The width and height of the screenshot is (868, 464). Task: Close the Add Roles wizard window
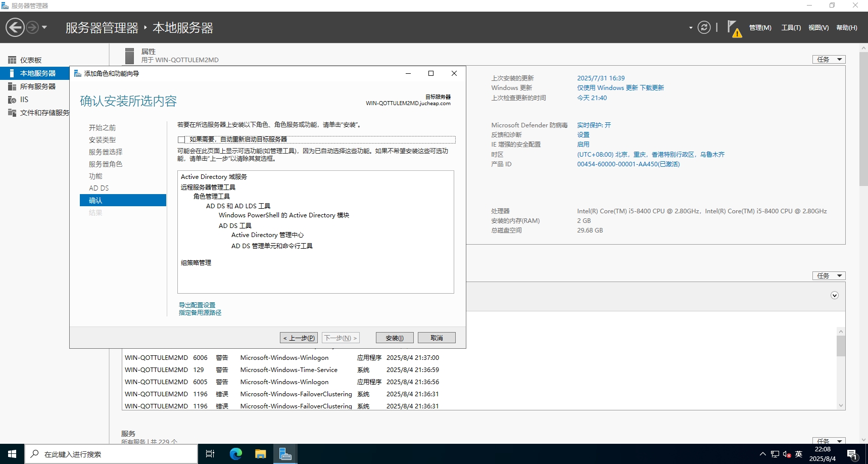pyautogui.click(x=454, y=74)
